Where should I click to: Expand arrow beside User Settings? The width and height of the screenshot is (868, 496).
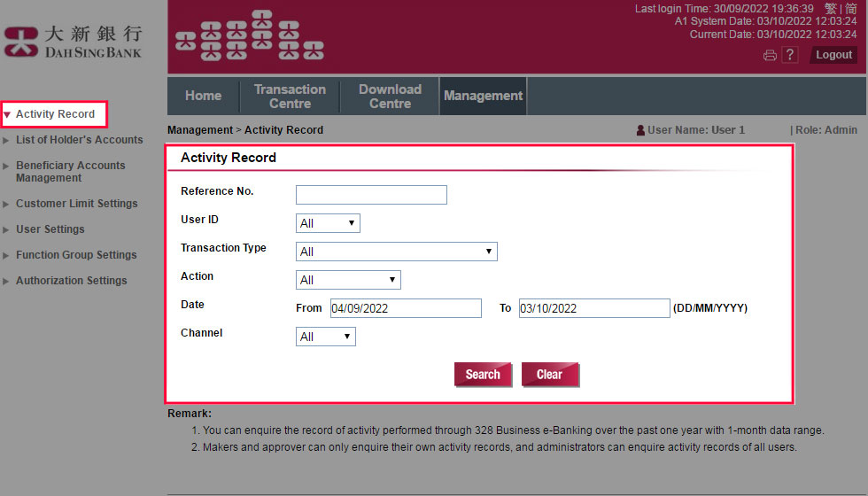tap(6, 229)
